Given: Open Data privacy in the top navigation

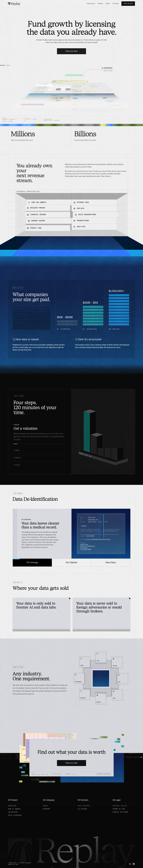Looking at the screenshot, I should coord(91,3).
